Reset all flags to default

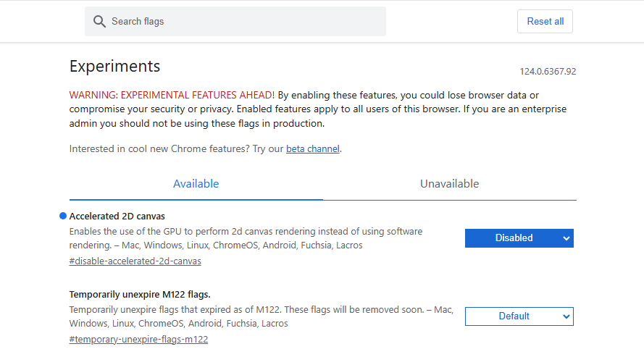(x=545, y=21)
